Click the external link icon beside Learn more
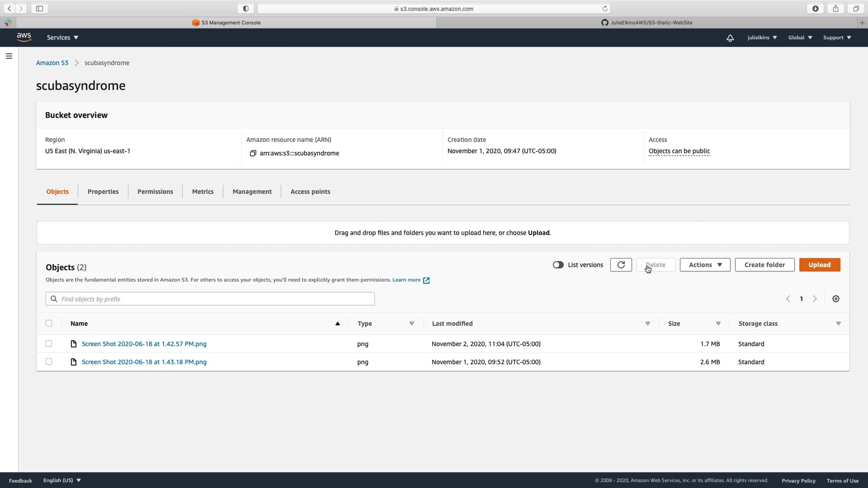 426,280
